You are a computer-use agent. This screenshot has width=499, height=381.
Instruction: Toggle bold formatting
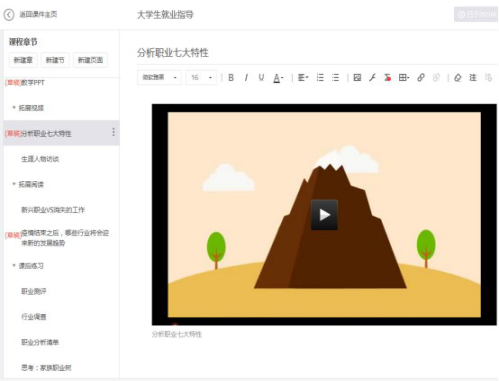pyautogui.click(x=231, y=78)
